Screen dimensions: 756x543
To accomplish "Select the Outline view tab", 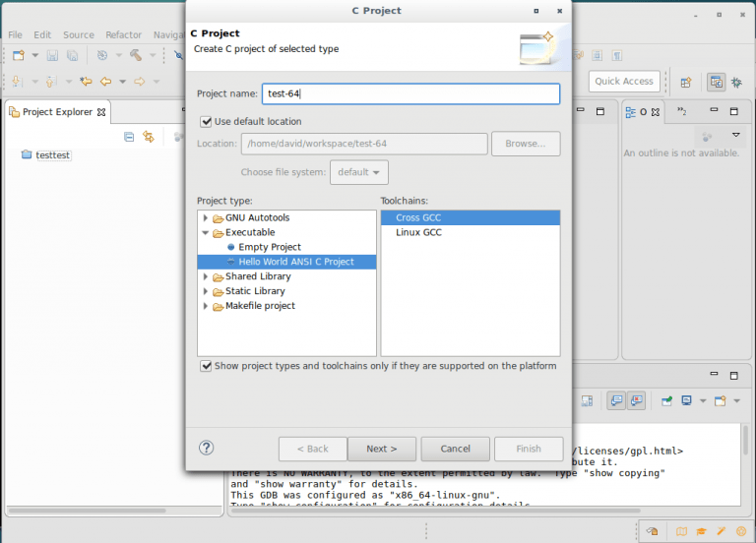I will point(643,112).
